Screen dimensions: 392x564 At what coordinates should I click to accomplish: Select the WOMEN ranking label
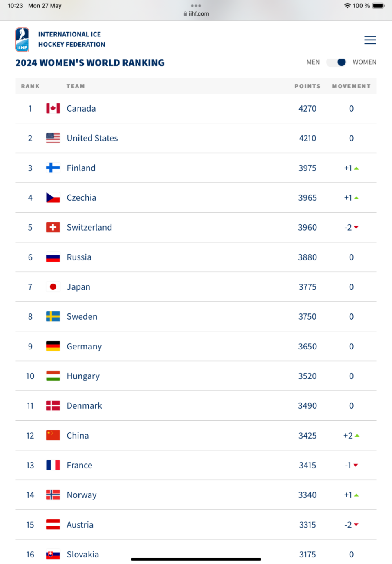[364, 62]
